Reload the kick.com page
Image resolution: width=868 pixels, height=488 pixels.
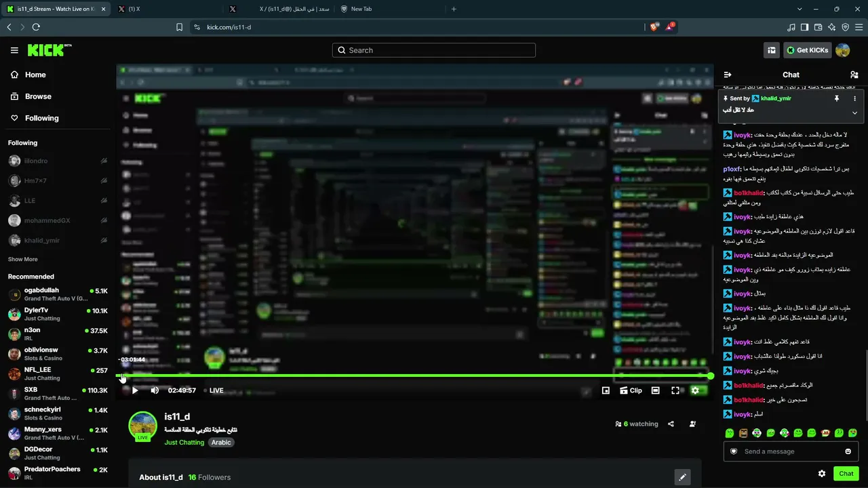coord(36,27)
